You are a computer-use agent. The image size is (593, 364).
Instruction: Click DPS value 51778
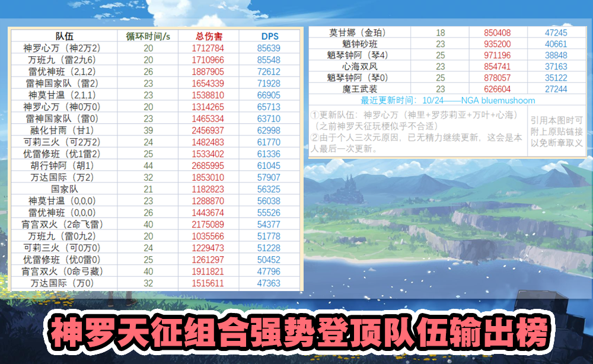269,236
